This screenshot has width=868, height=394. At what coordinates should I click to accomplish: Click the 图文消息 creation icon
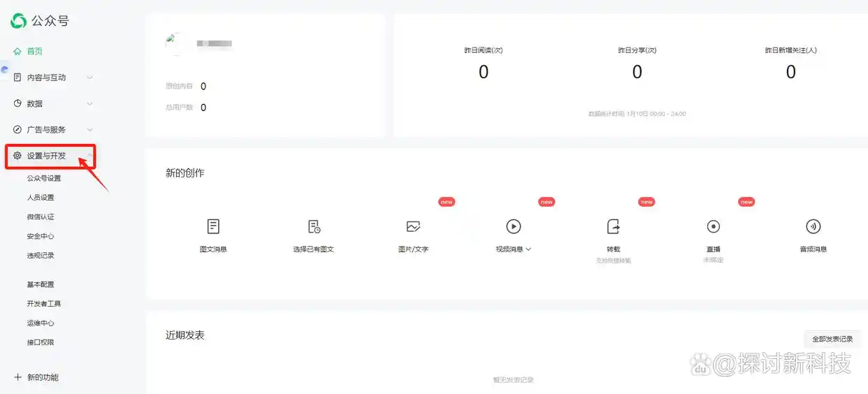(x=213, y=226)
